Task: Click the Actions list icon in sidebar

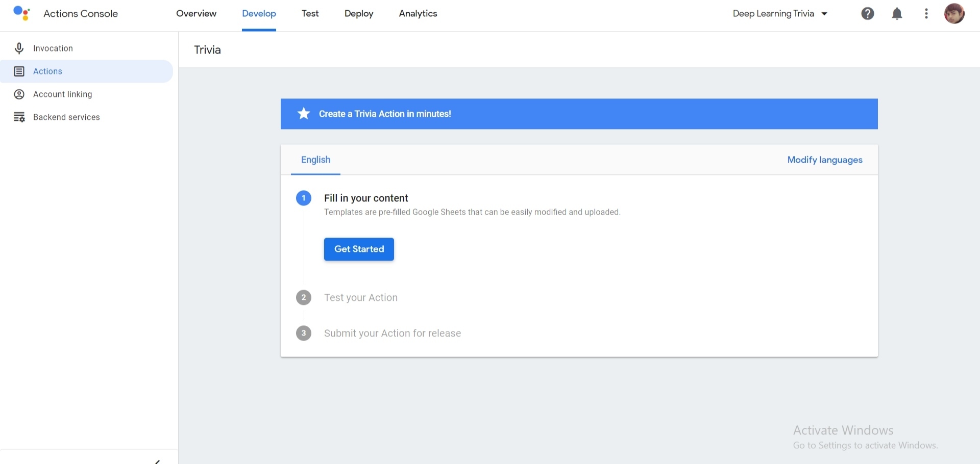Action: (19, 71)
